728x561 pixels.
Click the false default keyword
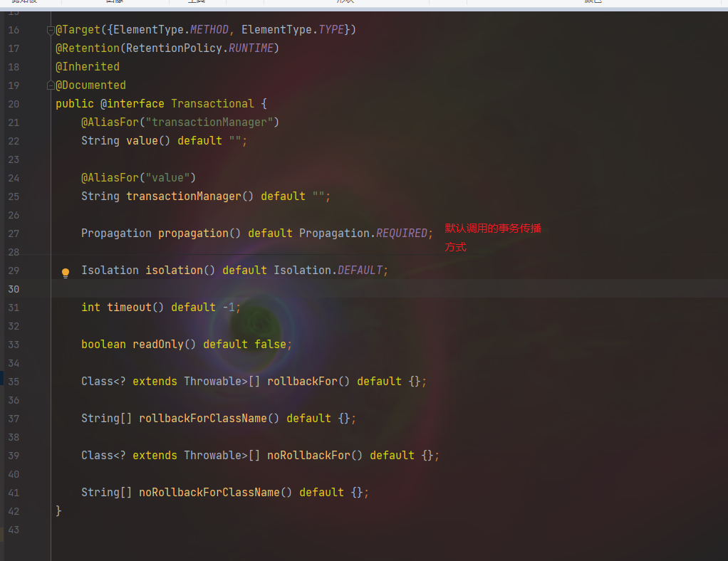tap(270, 345)
